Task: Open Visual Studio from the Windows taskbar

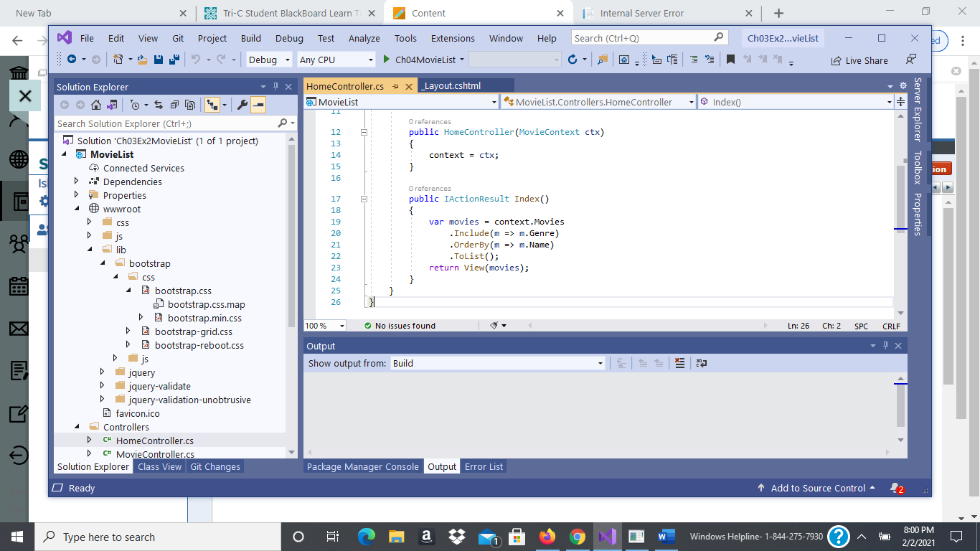Action: click(x=606, y=536)
